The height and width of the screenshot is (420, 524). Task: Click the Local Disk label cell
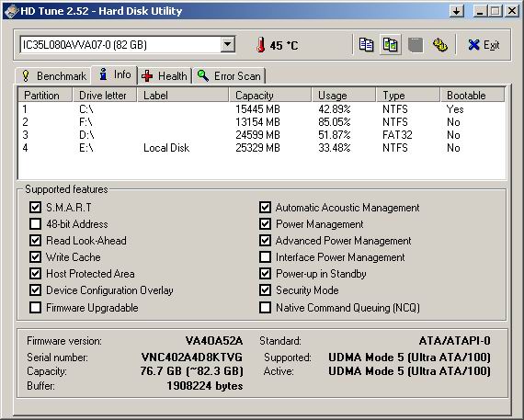coord(166,148)
